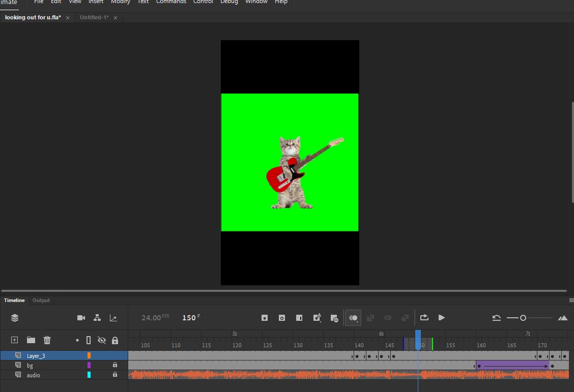
Task: Toggle loop playback icon
Action: coord(424,317)
